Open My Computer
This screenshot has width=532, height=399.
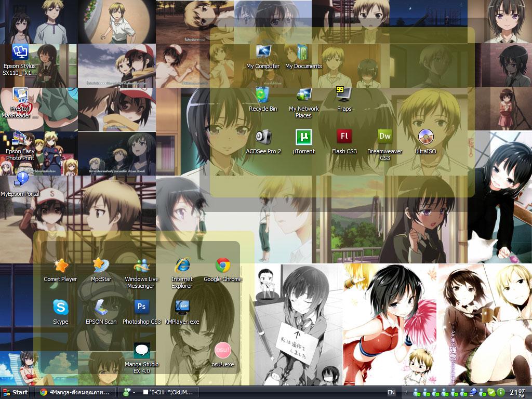click(263, 57)
